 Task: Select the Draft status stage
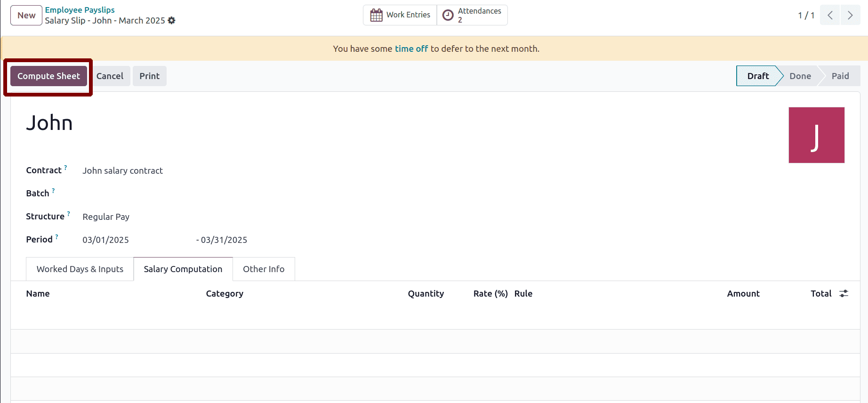(758, 76)
